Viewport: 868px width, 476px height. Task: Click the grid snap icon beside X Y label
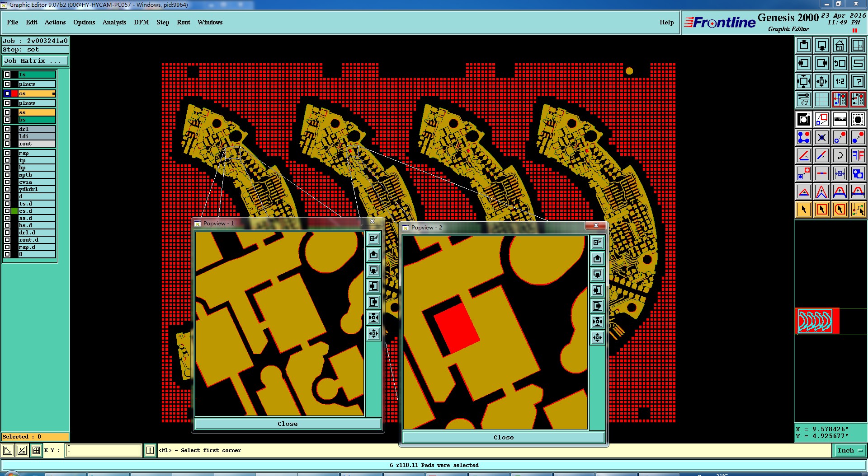(x=36, y=450)
